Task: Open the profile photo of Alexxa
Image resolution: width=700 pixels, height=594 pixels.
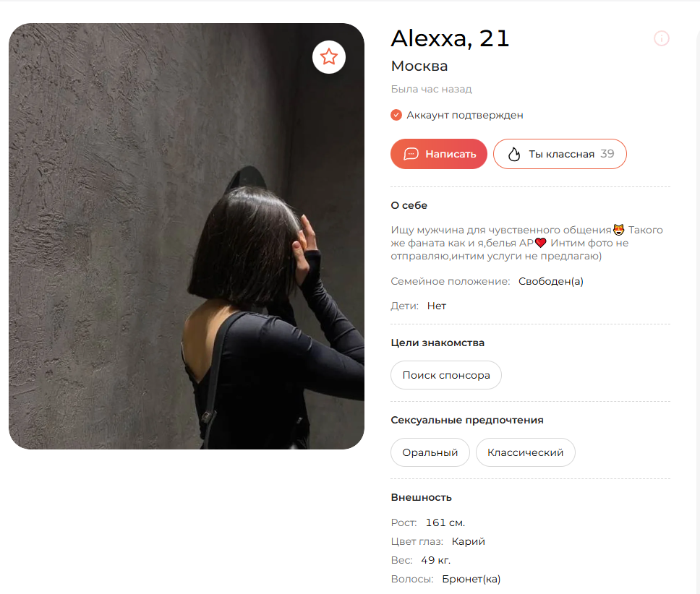Action: (187, 236)
